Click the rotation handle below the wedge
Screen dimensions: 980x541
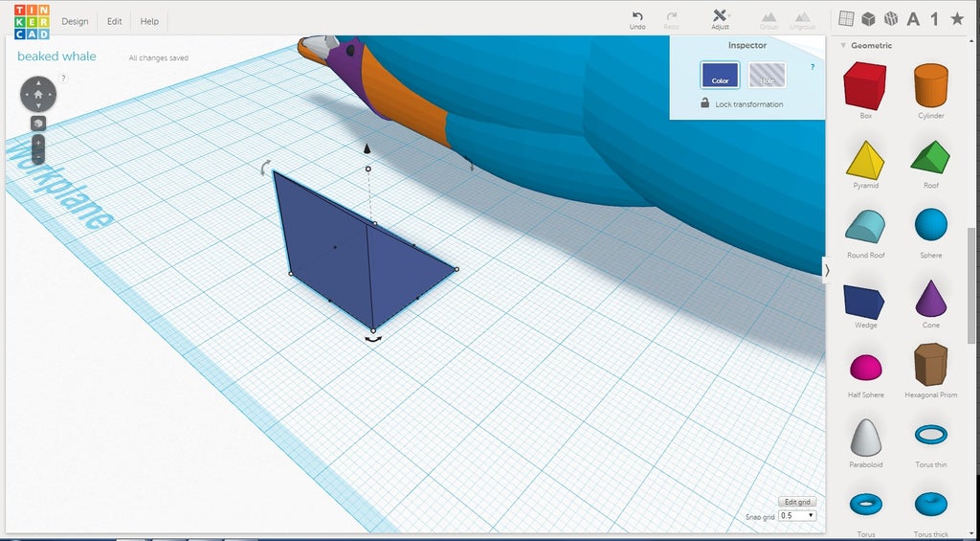373,339
